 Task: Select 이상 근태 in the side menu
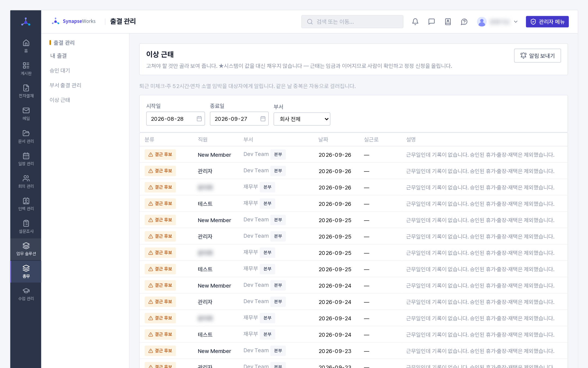tap(60, 100)
